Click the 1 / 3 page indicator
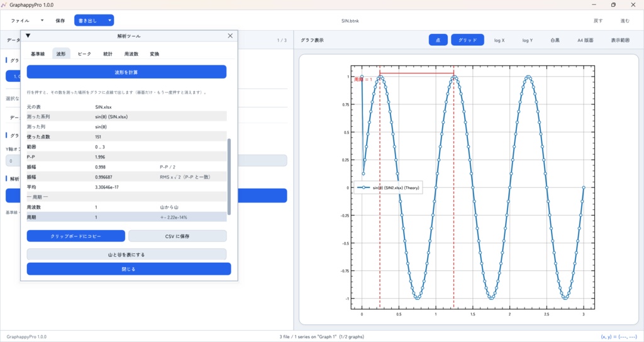 (282, 40)
